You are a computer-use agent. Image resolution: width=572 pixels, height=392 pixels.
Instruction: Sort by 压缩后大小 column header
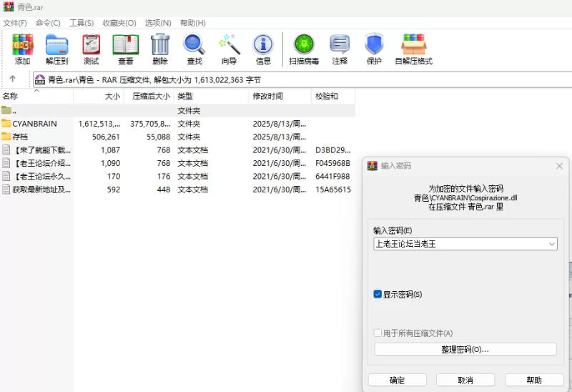149,96
